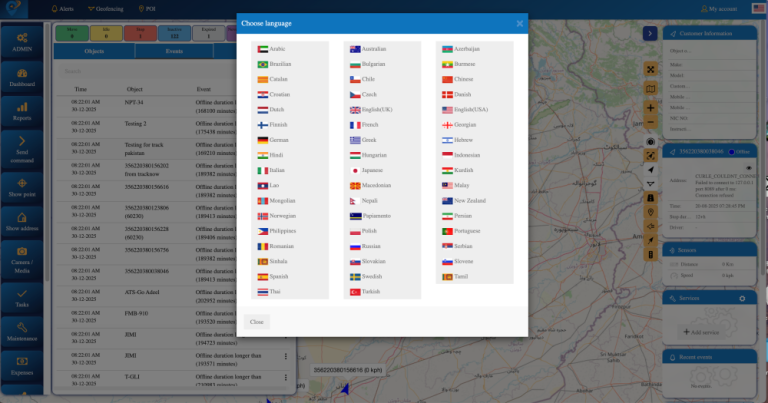Click the Turkish flag icon
Viewport: 768px width, 403px height.
[354, 292]
